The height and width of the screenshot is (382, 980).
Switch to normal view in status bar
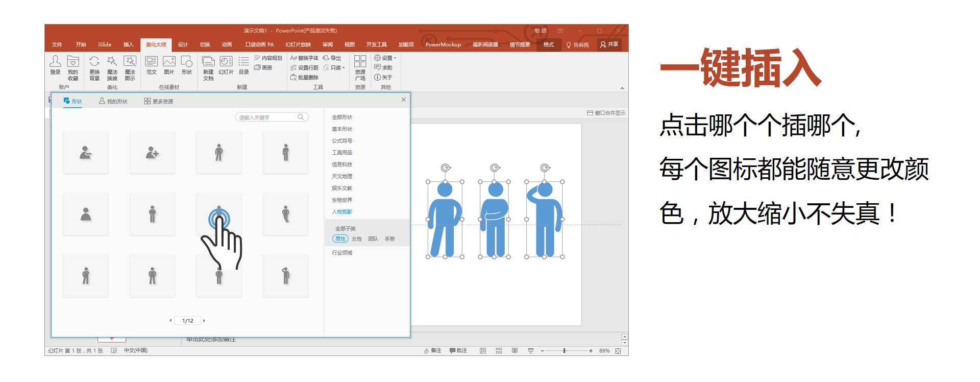[x=483, y=351]
